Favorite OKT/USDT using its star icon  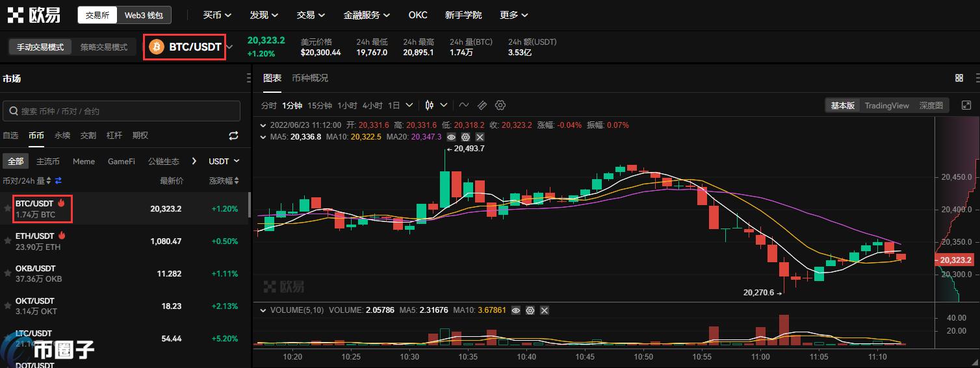pyautogui.click(x=8, y=306)
